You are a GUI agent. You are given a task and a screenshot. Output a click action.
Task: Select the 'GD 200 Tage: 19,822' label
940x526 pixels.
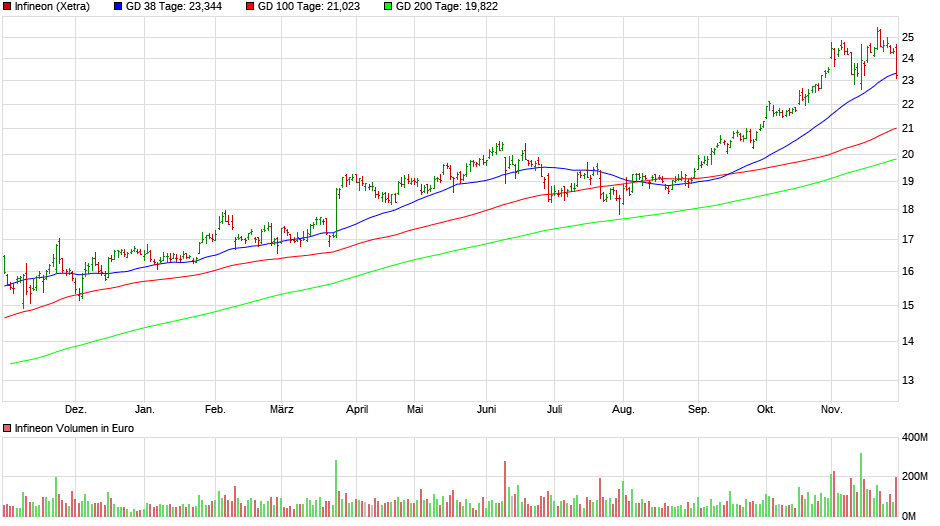point(447,7)
